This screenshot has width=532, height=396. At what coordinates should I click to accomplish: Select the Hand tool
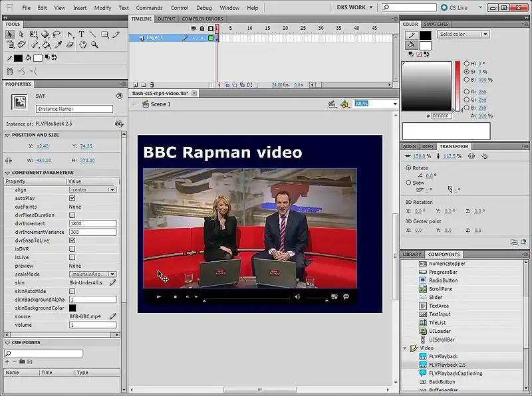coord(82,45)
